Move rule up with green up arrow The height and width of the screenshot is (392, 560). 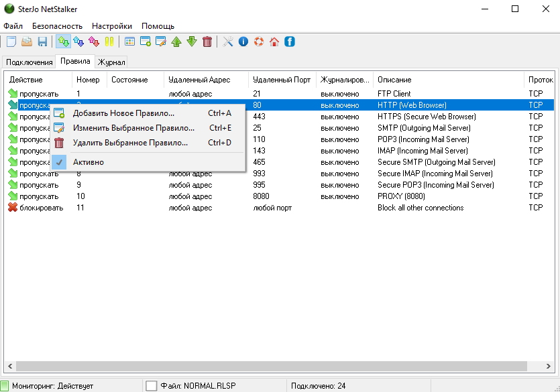176,42
